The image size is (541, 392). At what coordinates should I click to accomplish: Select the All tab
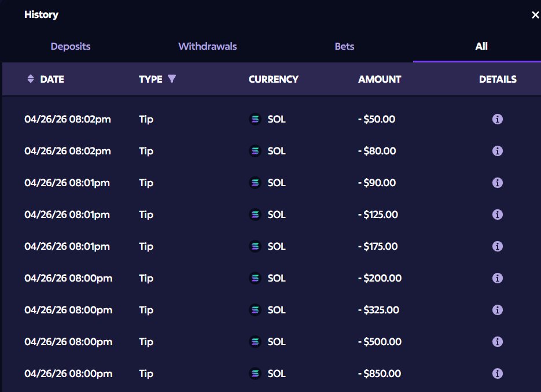pyautogui.click(x=481, y=46)
